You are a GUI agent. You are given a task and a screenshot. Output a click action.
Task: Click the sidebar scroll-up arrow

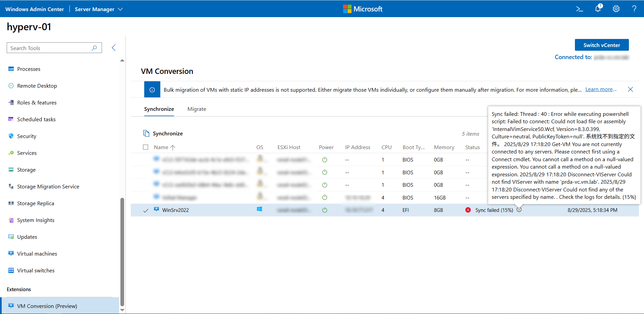pos(122,60)
